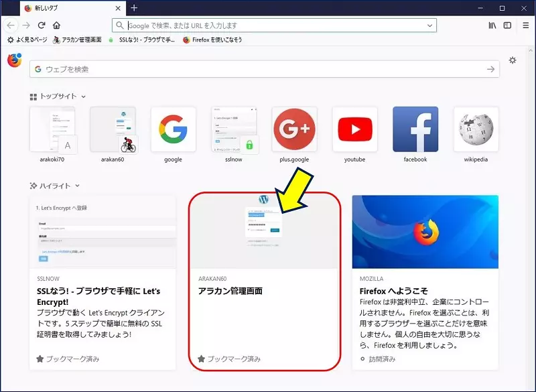This screenshot has width=536, height=392.
Task: Open the hamburger application menu
Action: (526, 25)
